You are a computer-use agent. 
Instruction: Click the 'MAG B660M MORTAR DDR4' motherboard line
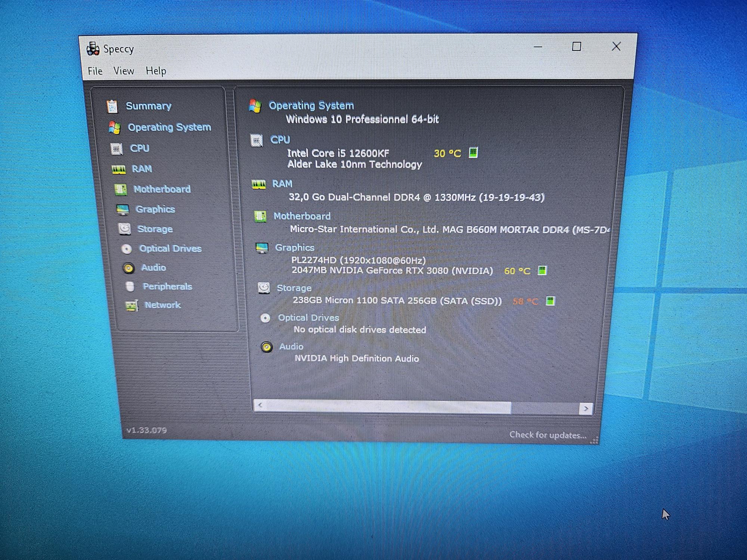449,229
